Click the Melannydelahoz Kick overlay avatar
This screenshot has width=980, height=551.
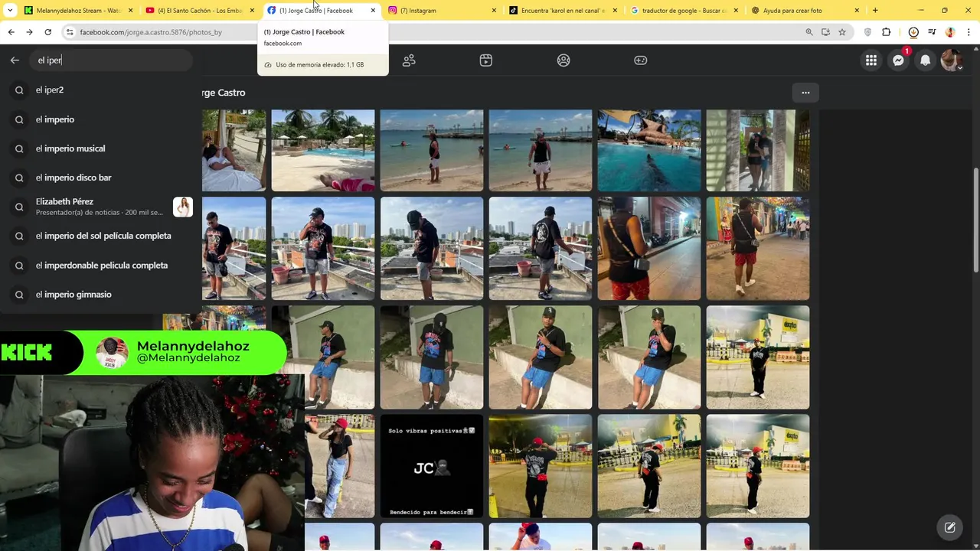pos(112,353)
